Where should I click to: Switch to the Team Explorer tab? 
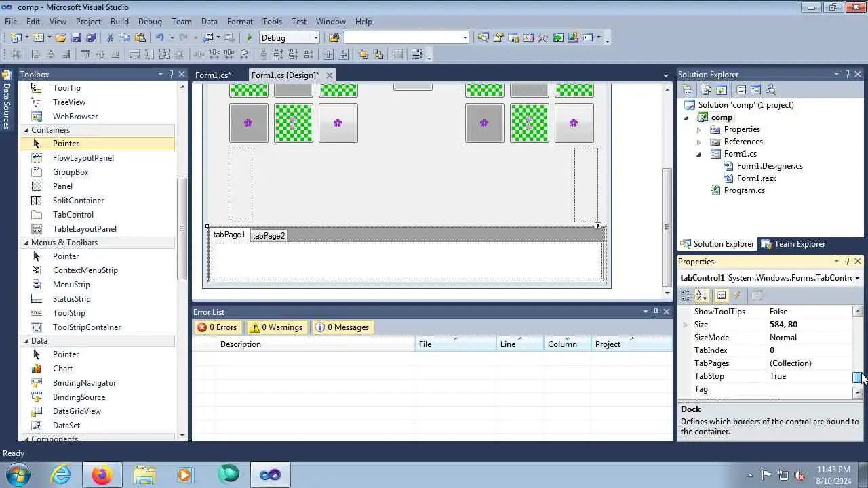coord(793,244)
